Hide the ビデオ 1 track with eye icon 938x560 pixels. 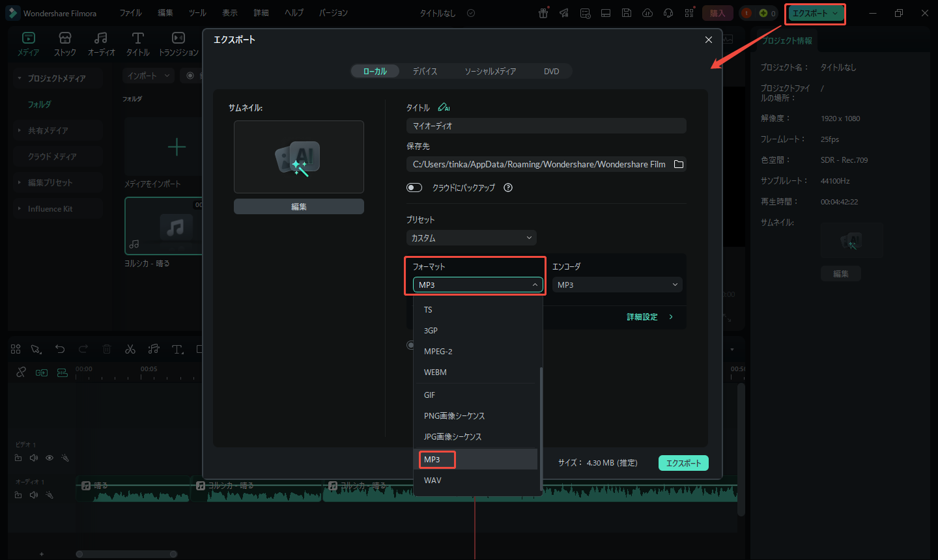point(50,458)
